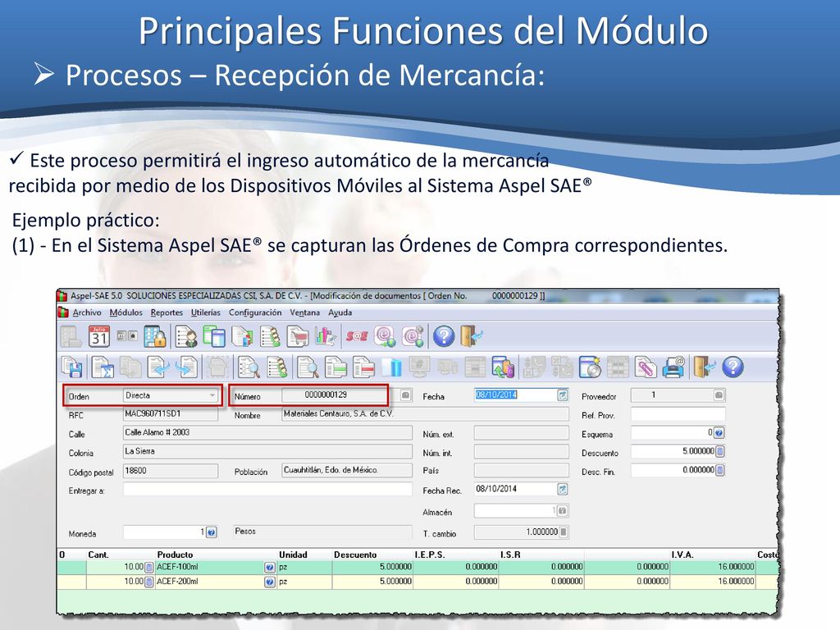The width and height of the screenshot is (840, 630).
Task: Open the Archivo menu
Action: point(87,313)
